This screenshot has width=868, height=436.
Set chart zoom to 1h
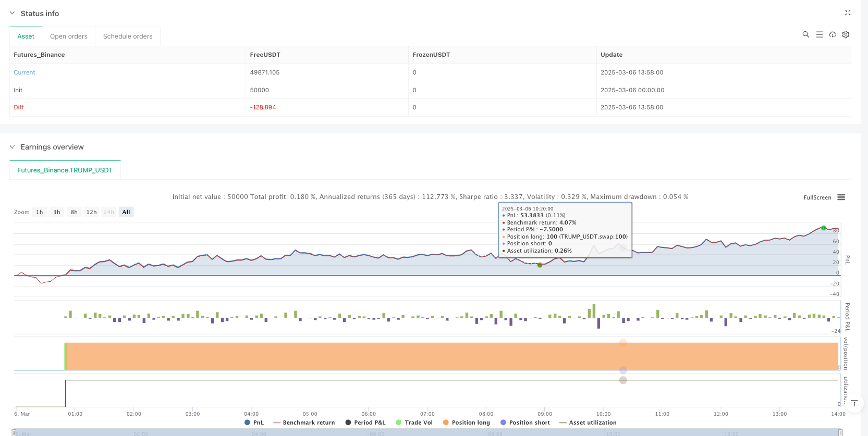(40, 212)
